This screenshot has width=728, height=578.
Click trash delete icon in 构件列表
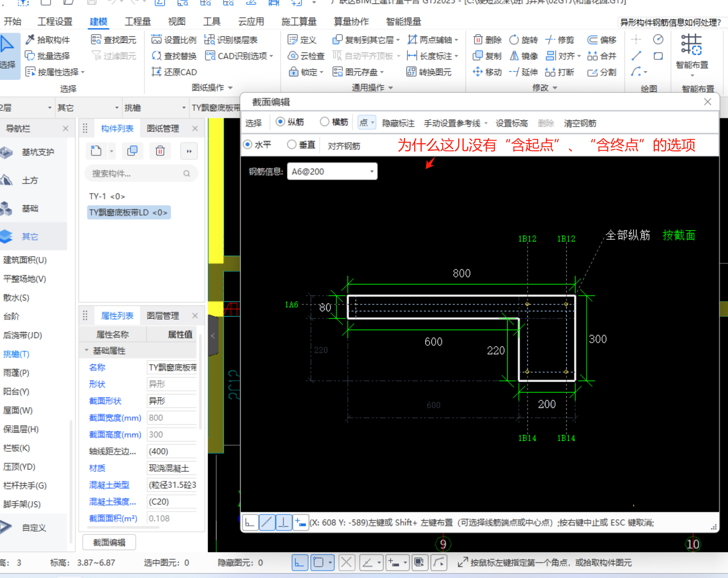(160, 151)
